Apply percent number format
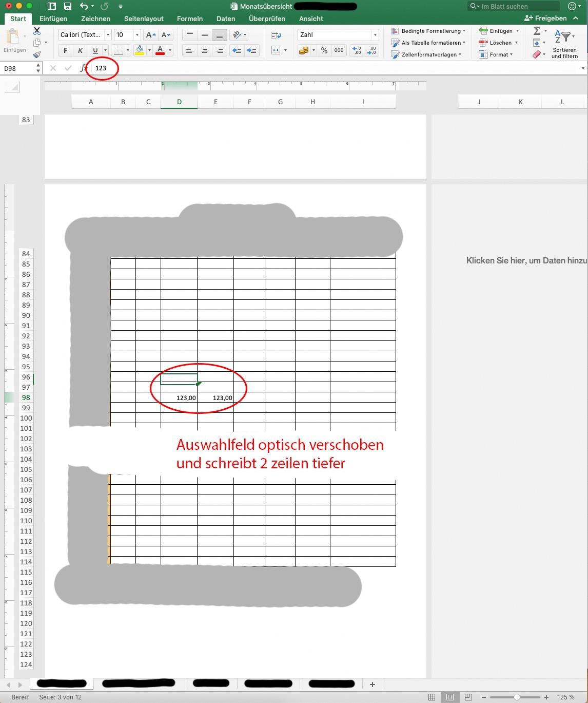Image resolution: width=588 pixels, height=703 pixels. click(324, 50)
